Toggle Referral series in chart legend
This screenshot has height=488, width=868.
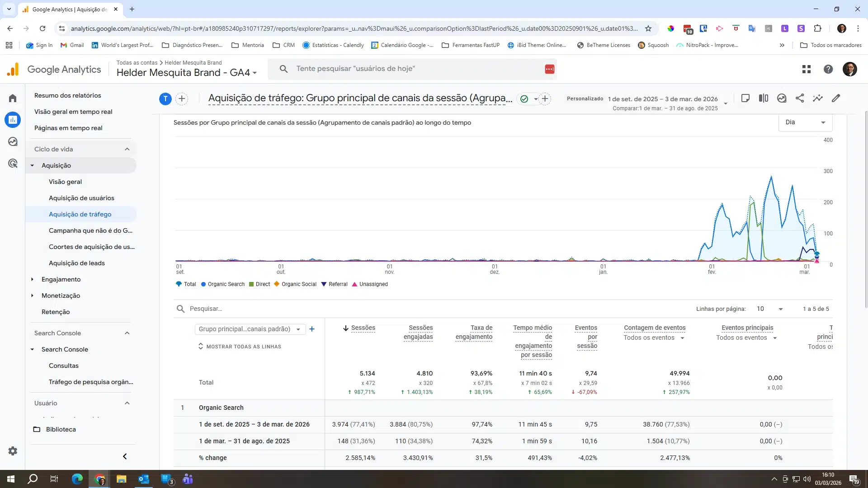(x=335, y=284)
